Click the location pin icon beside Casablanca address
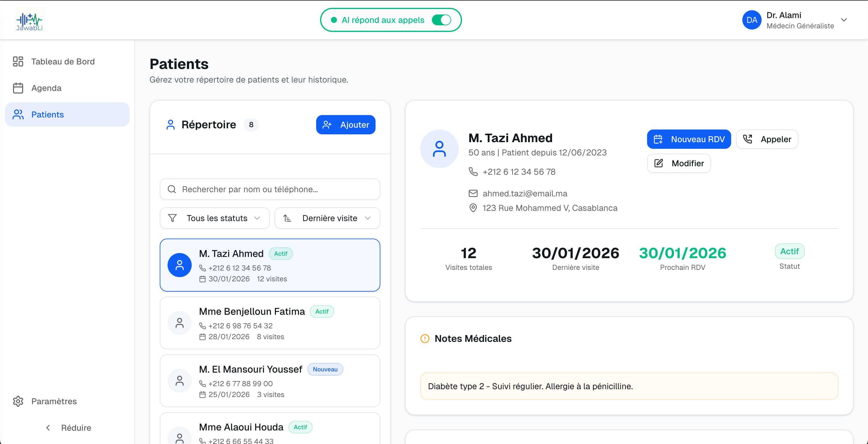 (473, 208)
